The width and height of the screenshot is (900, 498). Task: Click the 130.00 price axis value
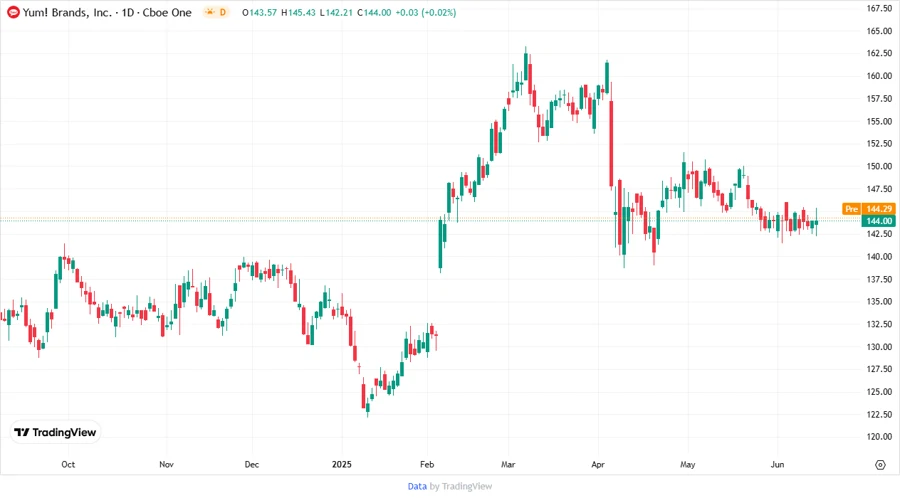point(879,347)
